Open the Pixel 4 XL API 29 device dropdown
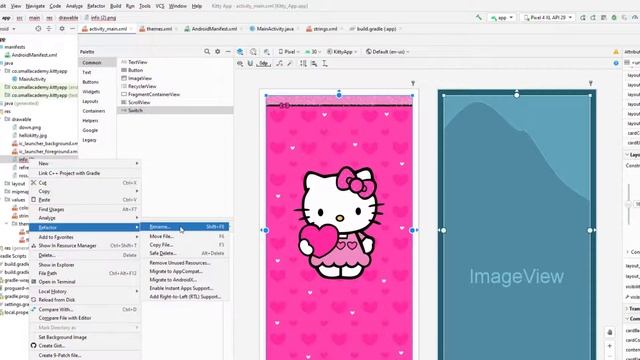The width and height of the screenshot is (640, 360). 548,18
